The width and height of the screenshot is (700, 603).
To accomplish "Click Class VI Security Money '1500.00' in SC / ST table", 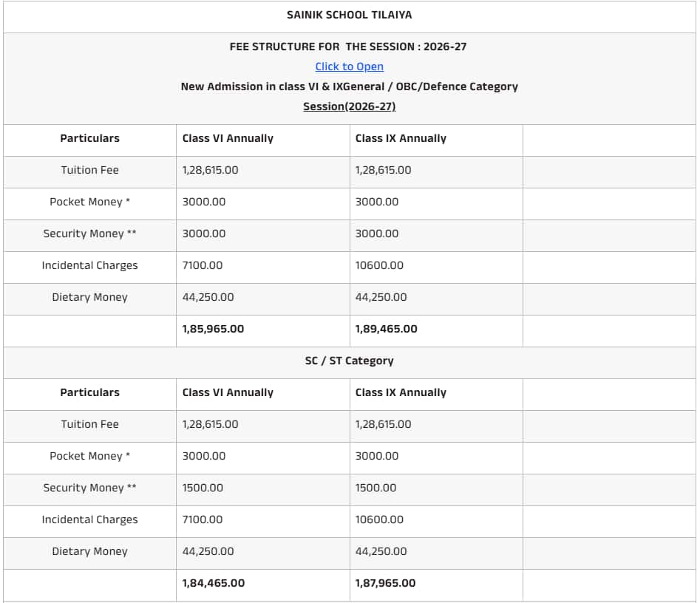I will point(203,488).
